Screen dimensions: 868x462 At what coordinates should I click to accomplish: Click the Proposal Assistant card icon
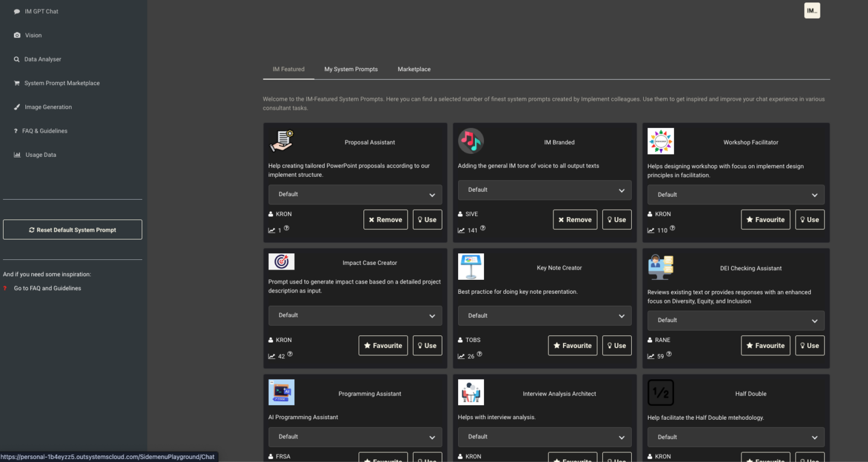click(281, 141)
